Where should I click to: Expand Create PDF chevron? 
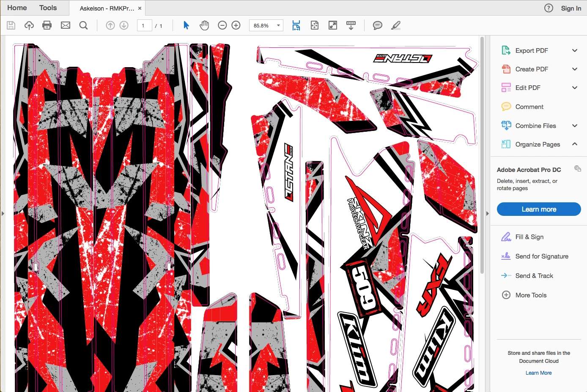(x=575, y=69)
